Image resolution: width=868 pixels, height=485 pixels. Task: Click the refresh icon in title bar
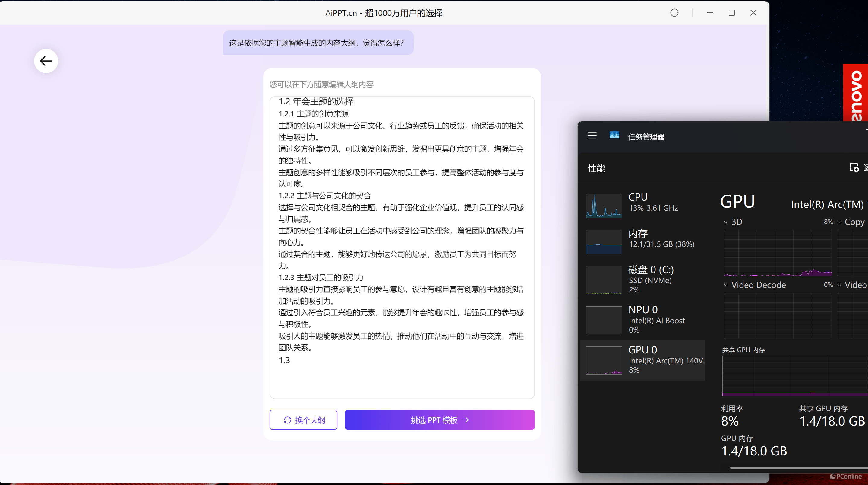point(674,13)
